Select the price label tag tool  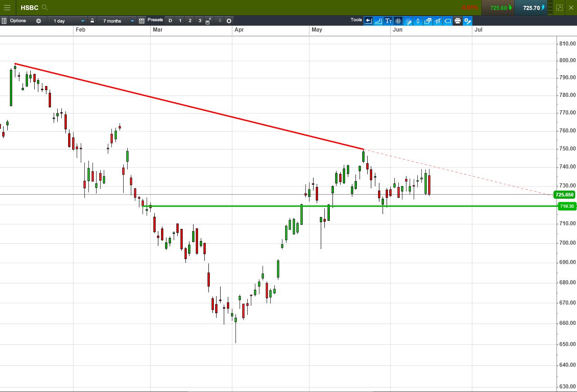click(x=448, y=21)
